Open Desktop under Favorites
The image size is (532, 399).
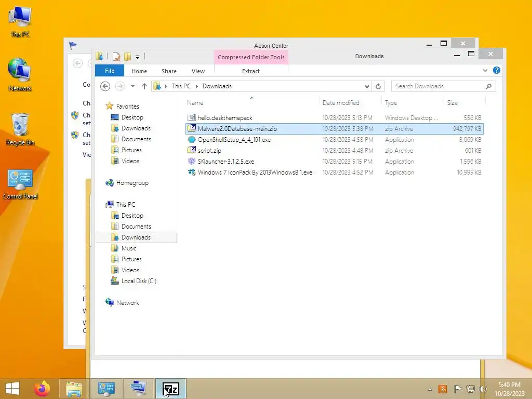pos(132,117)
